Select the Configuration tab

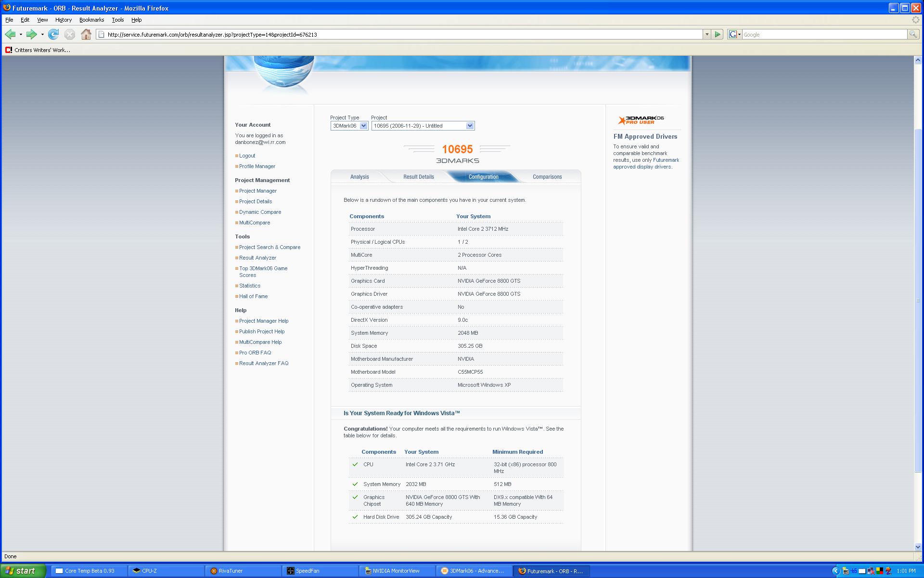(x=484, y=177)
